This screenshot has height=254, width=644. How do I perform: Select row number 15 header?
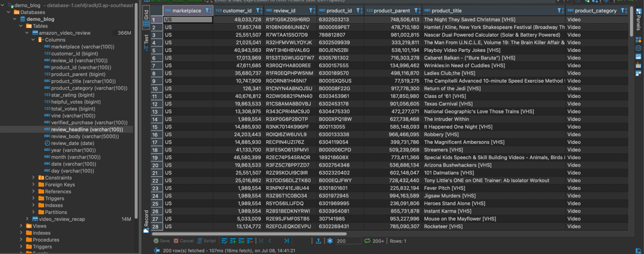coord(156,127)
